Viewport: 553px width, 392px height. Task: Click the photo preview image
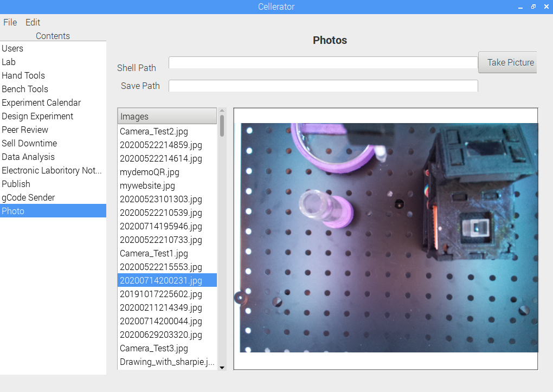click(389, 237)
